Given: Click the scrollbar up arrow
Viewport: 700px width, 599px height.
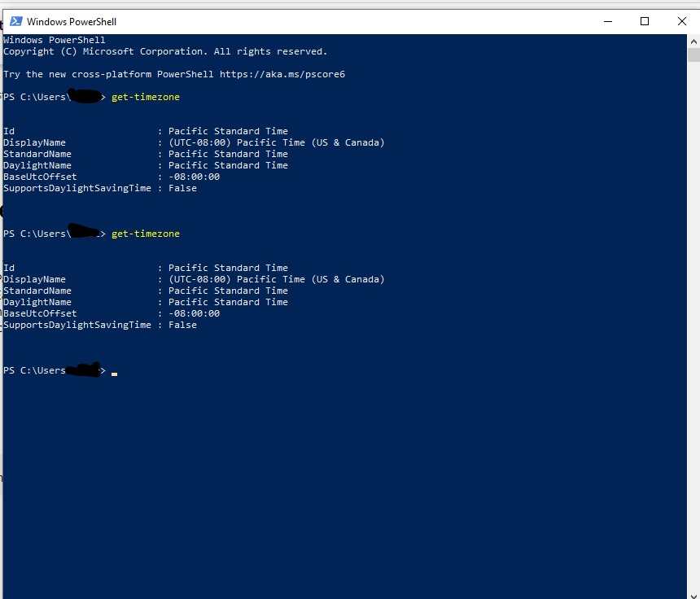Looking at the screenshot, I should click(693, 42).
